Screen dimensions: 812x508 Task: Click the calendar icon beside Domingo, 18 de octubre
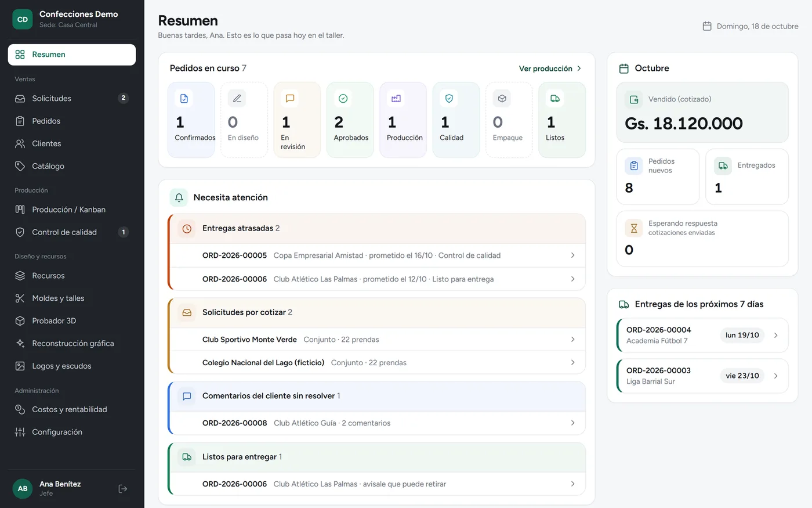707,26
